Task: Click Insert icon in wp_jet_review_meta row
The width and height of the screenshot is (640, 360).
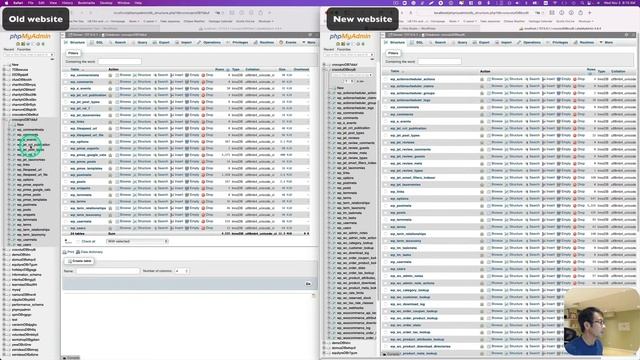Action: click(543, 163)
